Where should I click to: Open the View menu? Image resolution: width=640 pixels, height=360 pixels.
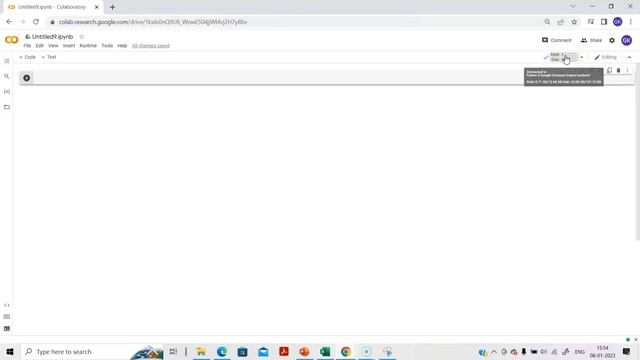tap(53, 46)
